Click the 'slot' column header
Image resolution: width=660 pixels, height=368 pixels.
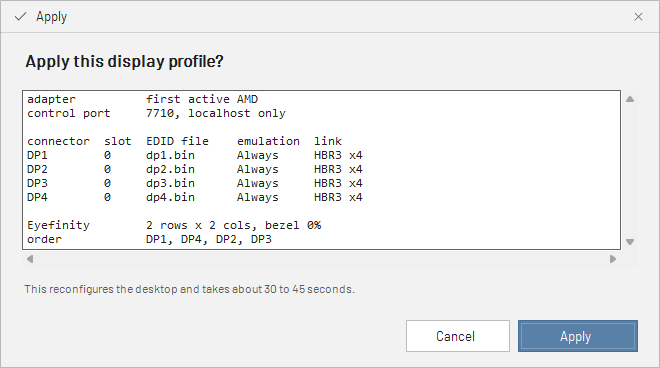[x=118, y=141]
